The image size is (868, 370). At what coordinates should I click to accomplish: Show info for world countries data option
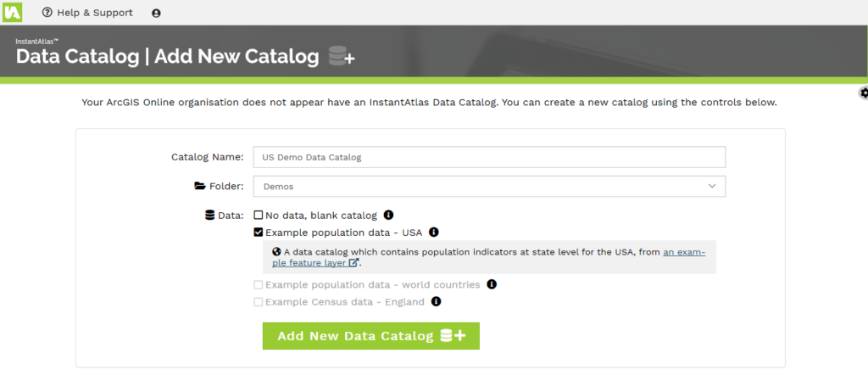pyautogui.click(x=492, y=284)
